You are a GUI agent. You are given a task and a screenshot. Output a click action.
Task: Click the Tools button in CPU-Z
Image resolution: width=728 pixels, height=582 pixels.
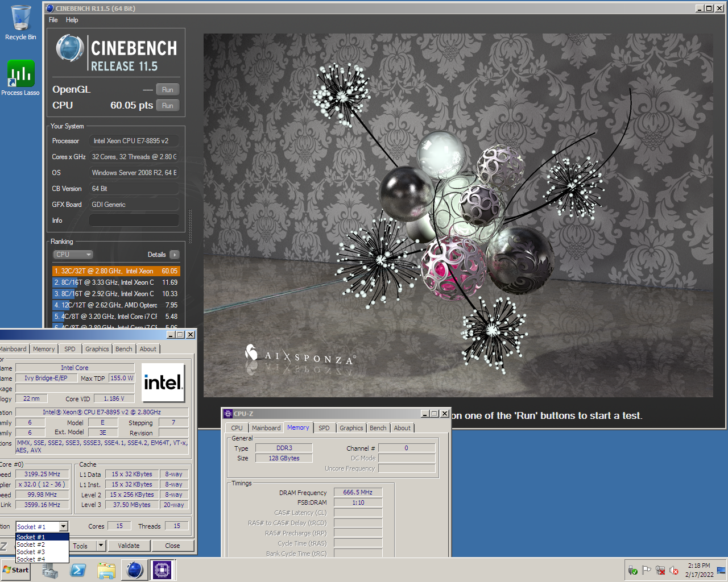(80, 546)
